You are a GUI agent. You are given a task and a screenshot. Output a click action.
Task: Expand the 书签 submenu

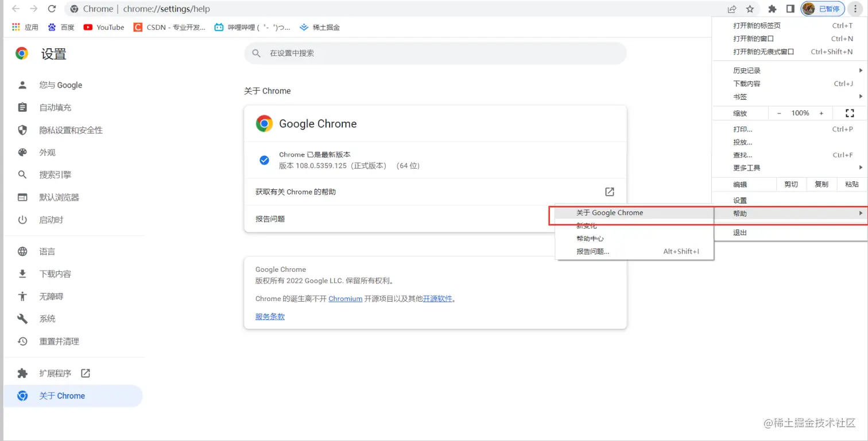click(789, 97)
